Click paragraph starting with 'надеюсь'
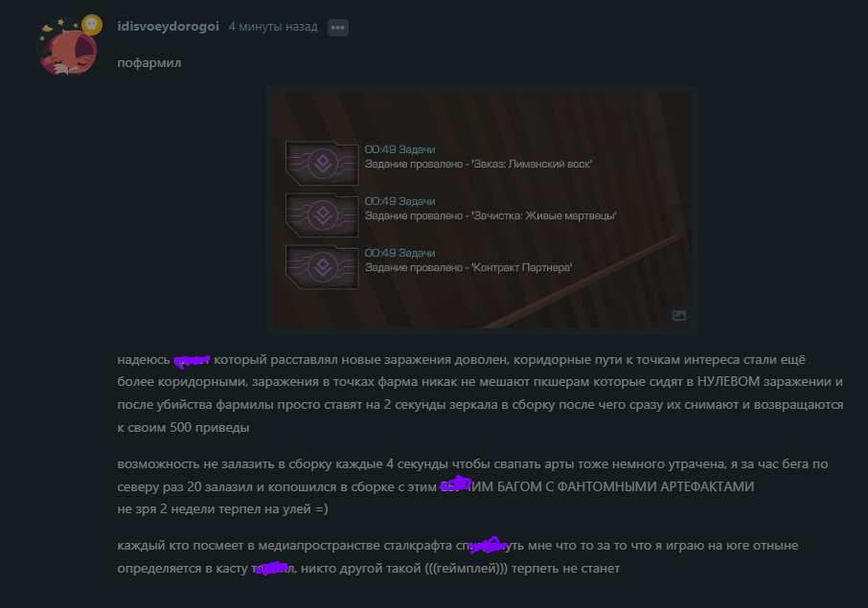The height and width of the screenshot is (608, 868). (481, 394)
